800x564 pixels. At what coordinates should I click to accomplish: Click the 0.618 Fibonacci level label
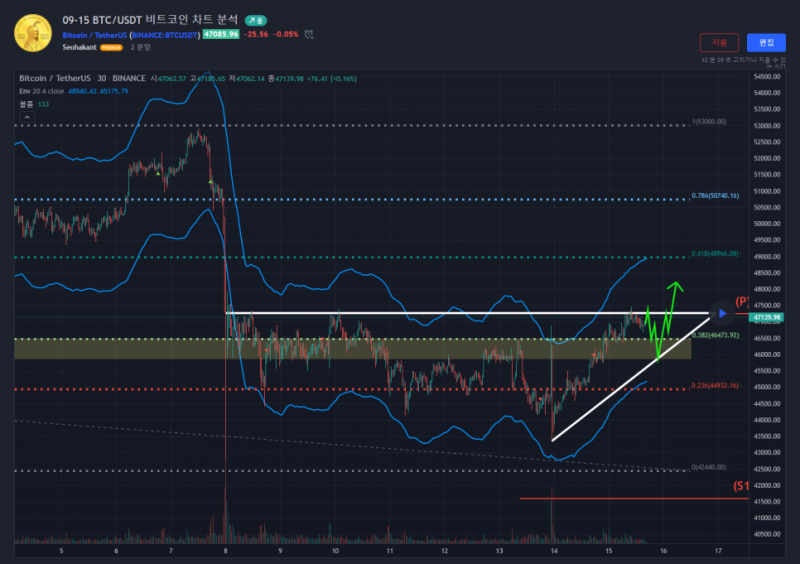[x=714, y=254]
